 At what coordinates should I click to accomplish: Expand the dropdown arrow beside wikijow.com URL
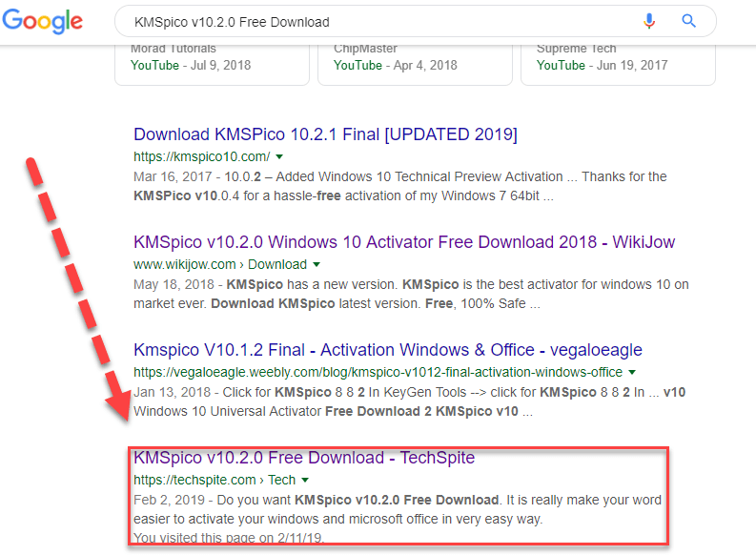pyautogui.click(x=317, y=264)
